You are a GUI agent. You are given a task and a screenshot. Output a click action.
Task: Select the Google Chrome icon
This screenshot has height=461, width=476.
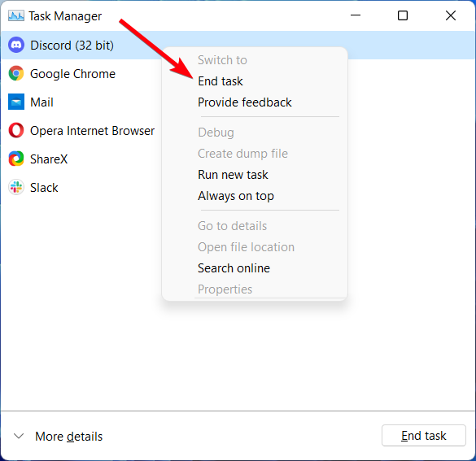coord(16,73)
